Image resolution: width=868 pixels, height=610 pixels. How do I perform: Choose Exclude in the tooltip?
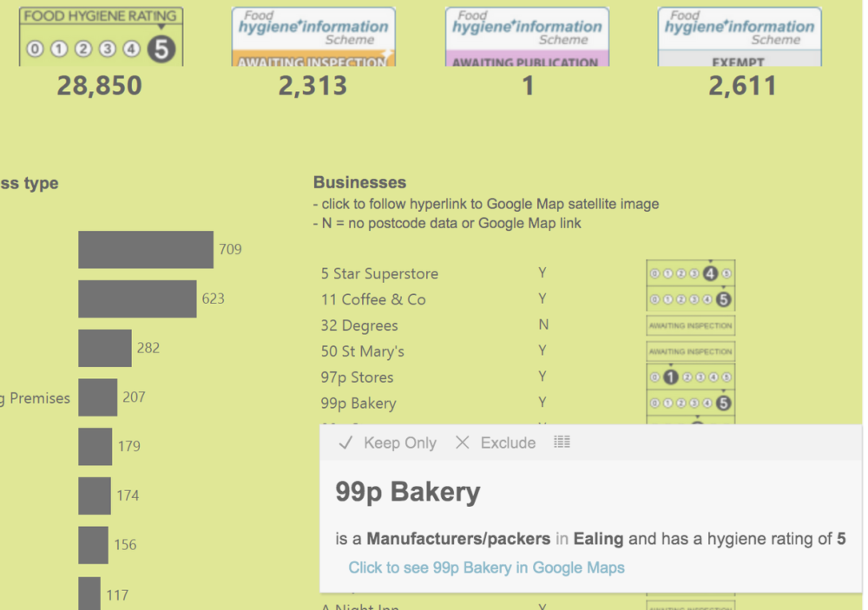[x=496, y=443]
